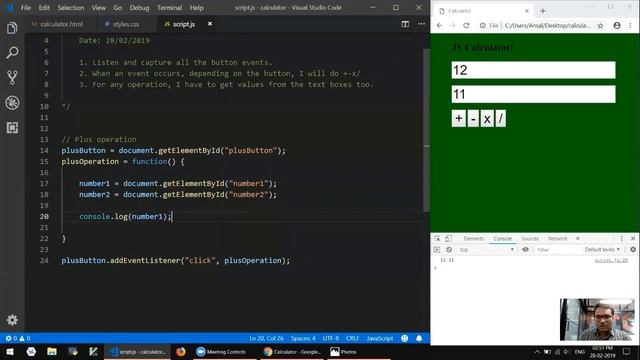Screen dimensions: 640x360
Task: Split the editor to the right
Action: 405,24
